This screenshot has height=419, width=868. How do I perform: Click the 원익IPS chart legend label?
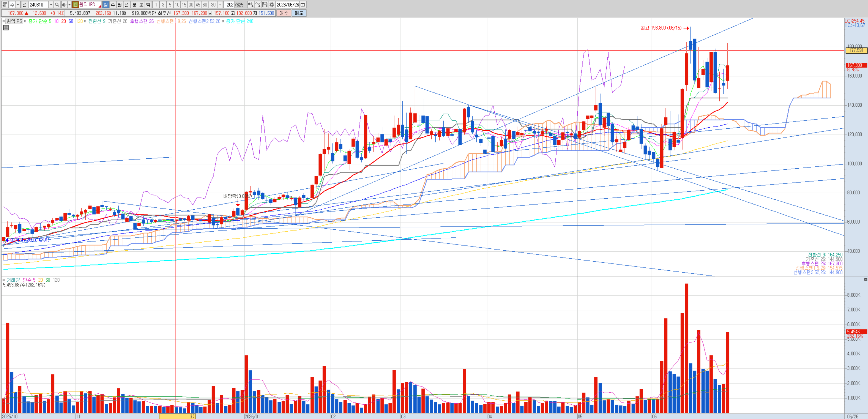pos(14,21)
